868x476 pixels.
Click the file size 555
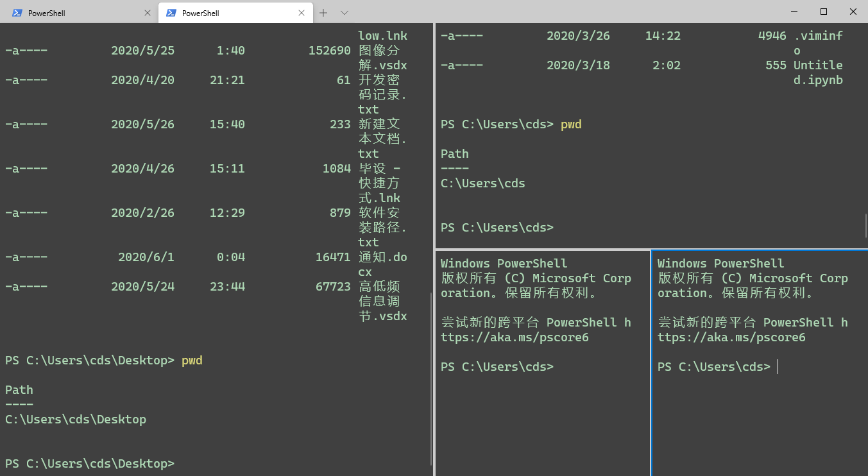(776, 65)
